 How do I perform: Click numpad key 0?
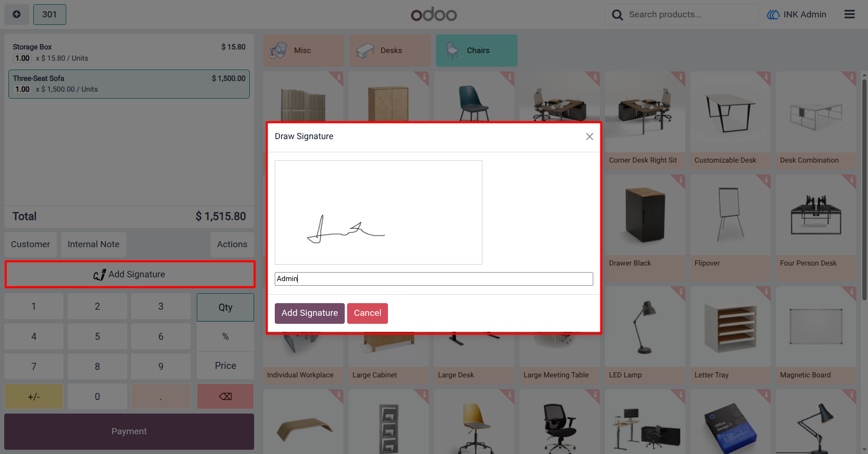point(97,396)
